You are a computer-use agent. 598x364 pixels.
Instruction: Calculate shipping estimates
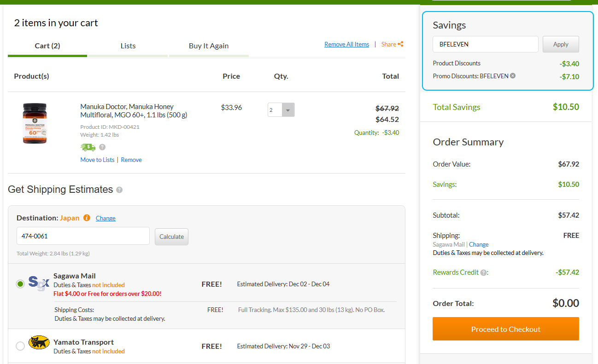[171, 237]
